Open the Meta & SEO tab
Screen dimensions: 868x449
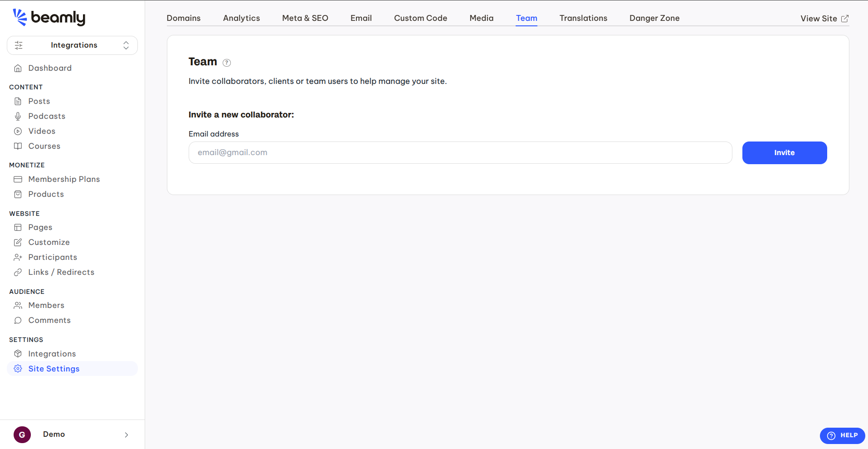tap(305, 18)
